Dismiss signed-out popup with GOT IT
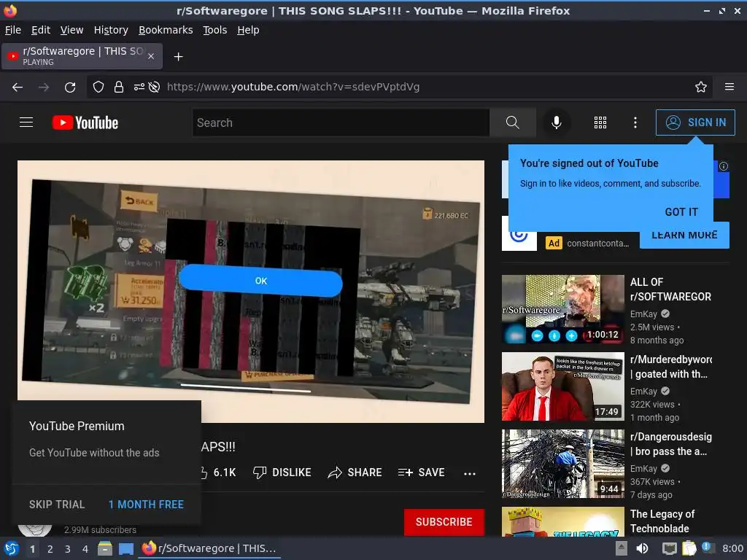 (x=681, y=212)
